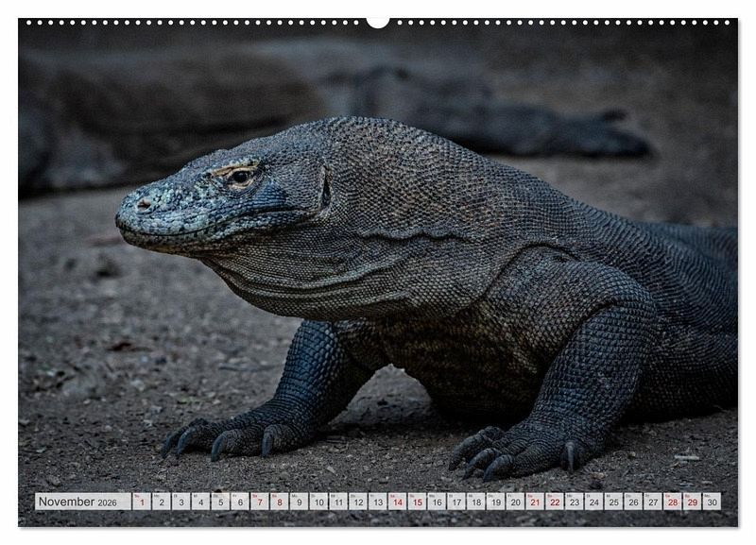This screenshot has width=756, height=545.
Task: Select day 1 in the calendar strip
Action: point(141,502)
